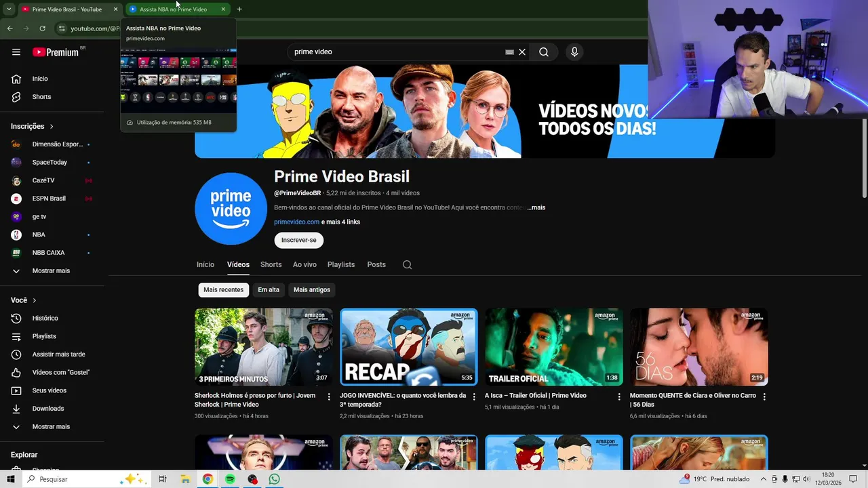This screenshot has width=868, height=488.
Task: Expand channel description with ...mais
Action: coord(536,207)
